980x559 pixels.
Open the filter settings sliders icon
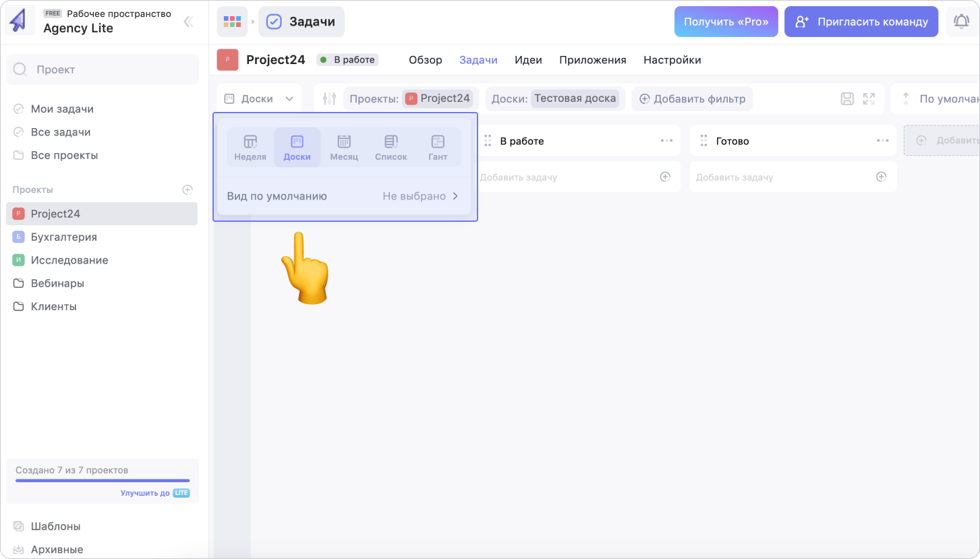click(329, 99)
